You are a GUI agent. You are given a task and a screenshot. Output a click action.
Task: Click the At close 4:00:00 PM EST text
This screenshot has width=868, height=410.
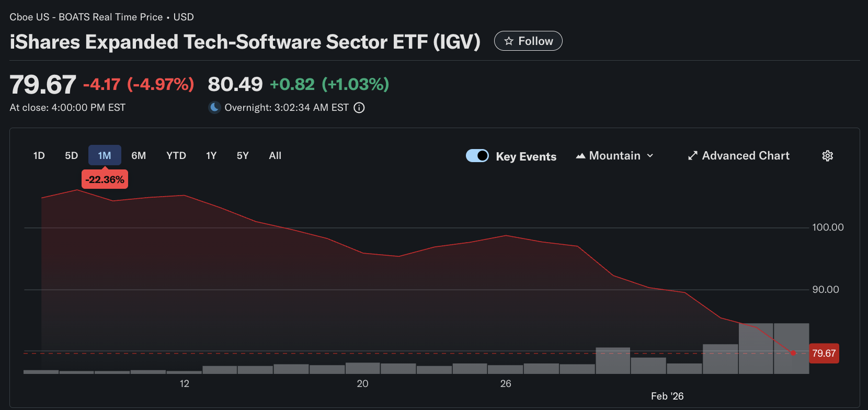pyautogui.click(x=67, y=108)
